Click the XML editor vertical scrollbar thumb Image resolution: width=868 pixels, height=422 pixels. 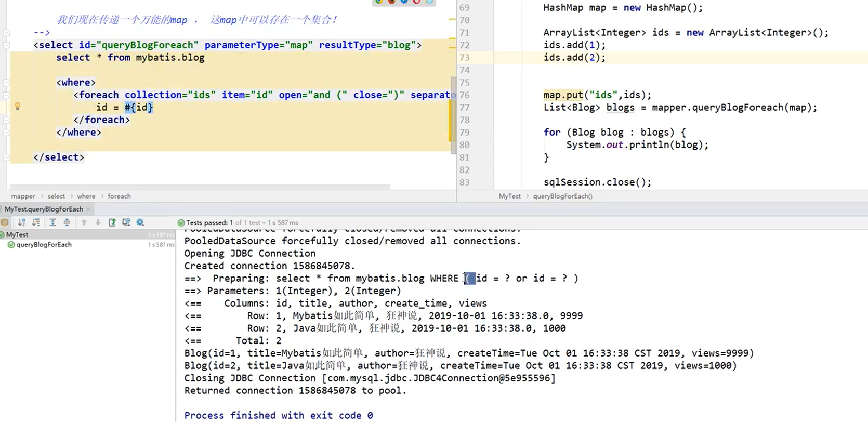coord(453,115)
